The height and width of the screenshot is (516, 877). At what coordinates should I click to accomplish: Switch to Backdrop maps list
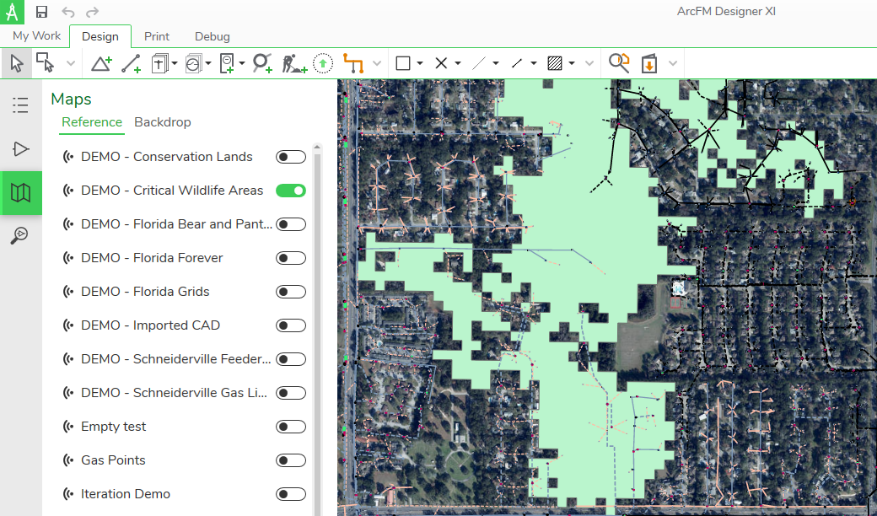(162, 122)
